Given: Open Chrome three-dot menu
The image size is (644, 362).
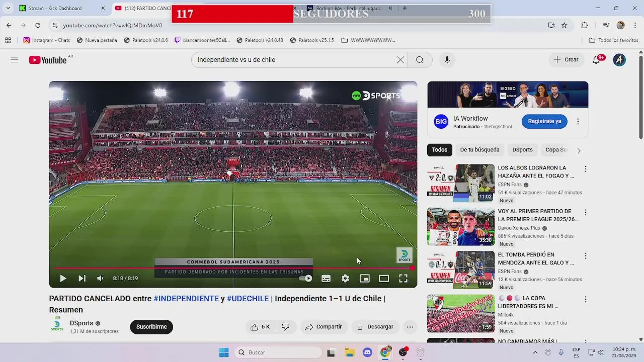Looking at the screenshot, I should [x=635, y=25].
